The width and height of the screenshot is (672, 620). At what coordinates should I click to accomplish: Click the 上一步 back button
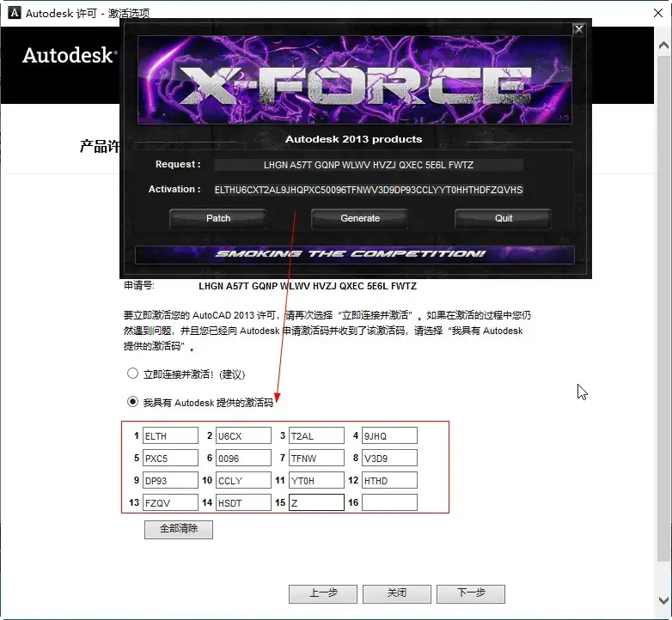[x=323, y=593]
